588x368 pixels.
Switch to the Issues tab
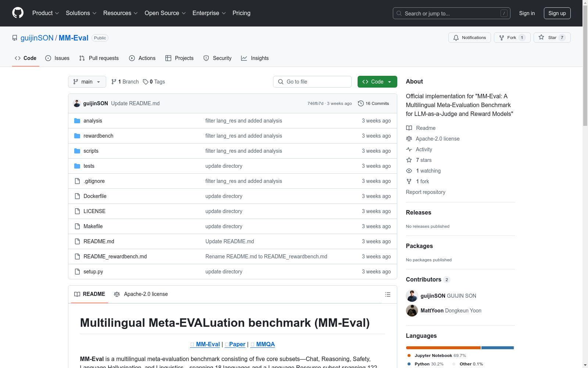(x=57, y=58)
